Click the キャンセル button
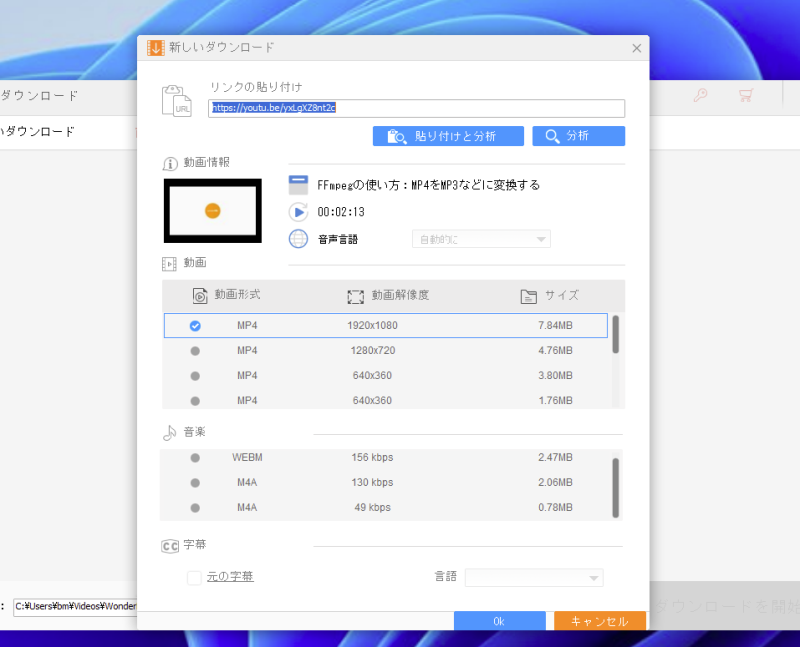This screenshot has height=647, width=800. pyautogui.click(x=599, y=621)
